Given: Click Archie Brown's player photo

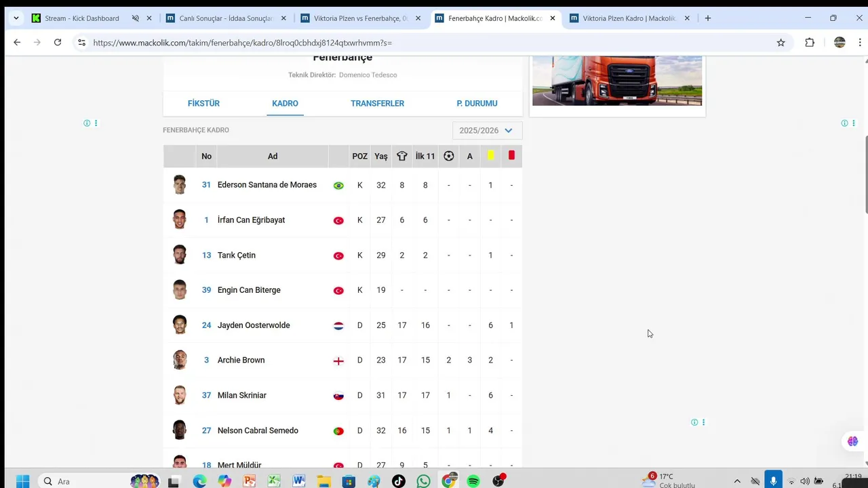Looking at the screenshot, I should point(180,360).
